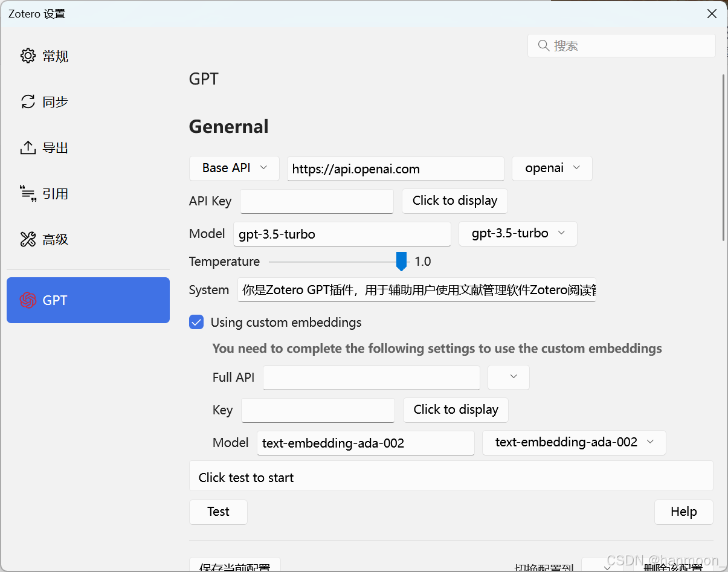This screenshot has width=728, height=572.
Task: Click the https://api.openai.com URL field
Action: pyautogui.click(x=396, y=169)
